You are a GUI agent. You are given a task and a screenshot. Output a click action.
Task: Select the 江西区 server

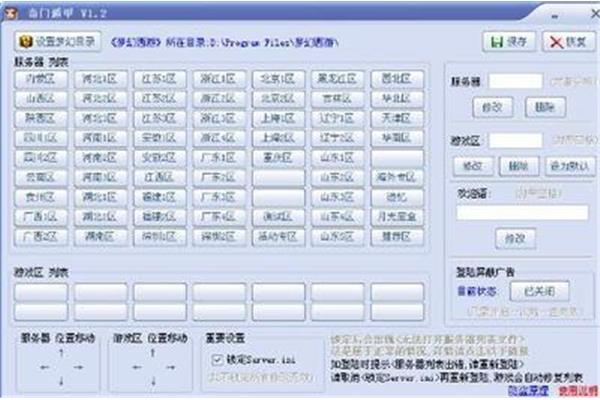pos(160,177)
